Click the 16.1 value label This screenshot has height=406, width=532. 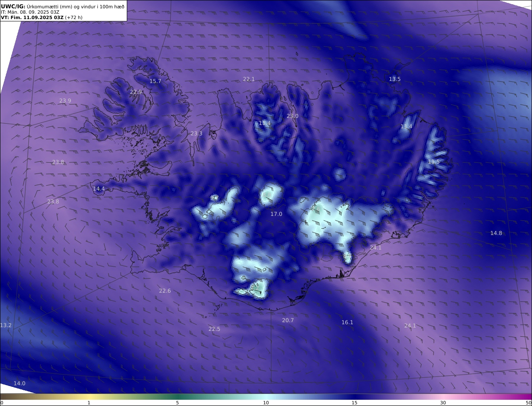[x=347, y=323]
